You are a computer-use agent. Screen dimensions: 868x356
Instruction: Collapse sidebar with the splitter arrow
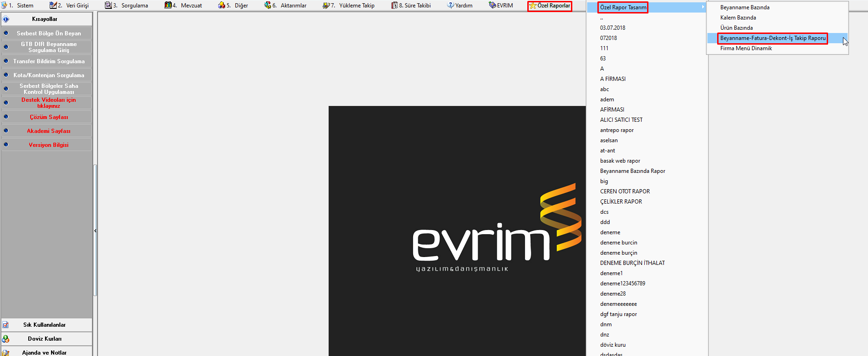95,231
